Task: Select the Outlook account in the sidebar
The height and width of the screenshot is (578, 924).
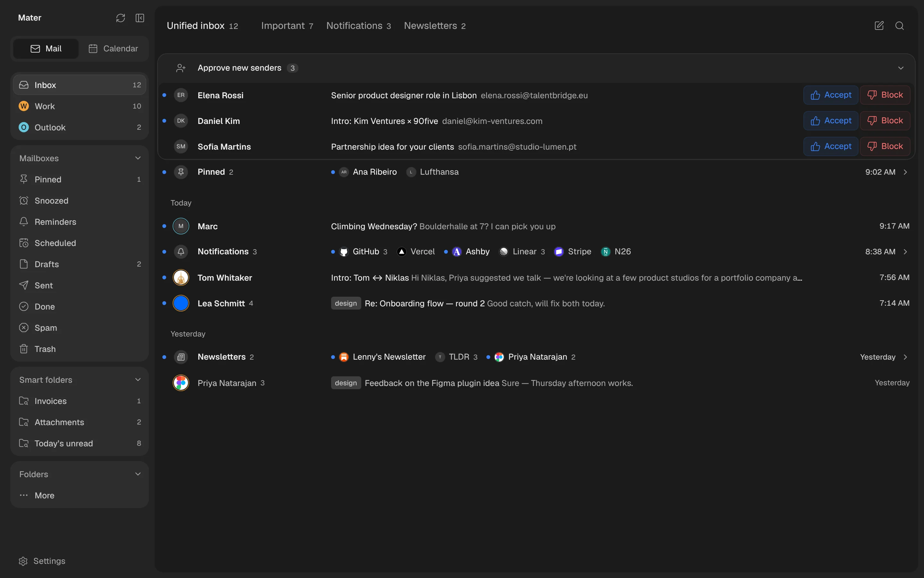Action: click(80, 127)
